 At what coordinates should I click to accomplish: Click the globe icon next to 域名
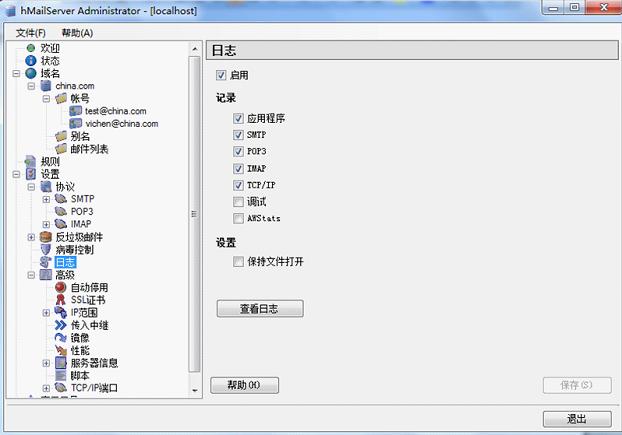coord(31,73)
